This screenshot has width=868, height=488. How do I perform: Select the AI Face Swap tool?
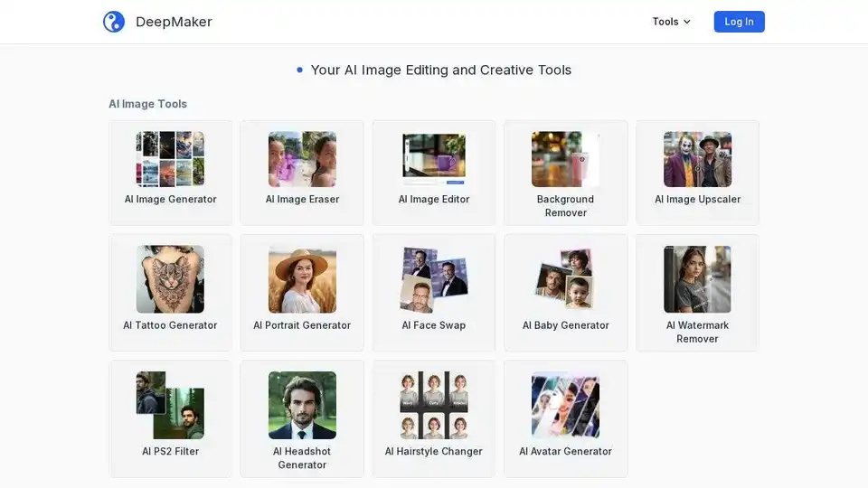434,293
